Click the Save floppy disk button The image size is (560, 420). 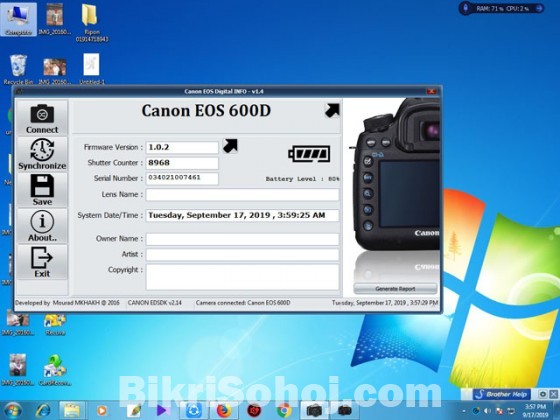42,190
